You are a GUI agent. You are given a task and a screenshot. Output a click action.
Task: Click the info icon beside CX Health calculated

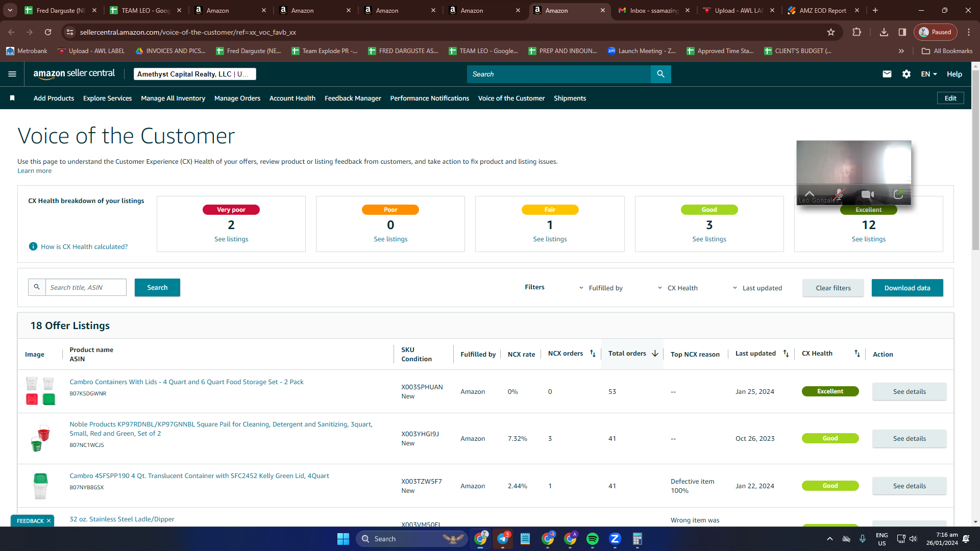coord(33,246)
